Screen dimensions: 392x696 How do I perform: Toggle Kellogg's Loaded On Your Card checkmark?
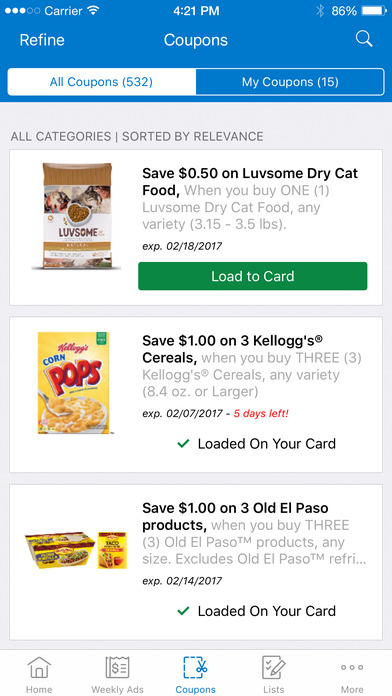tap(183, 443)
